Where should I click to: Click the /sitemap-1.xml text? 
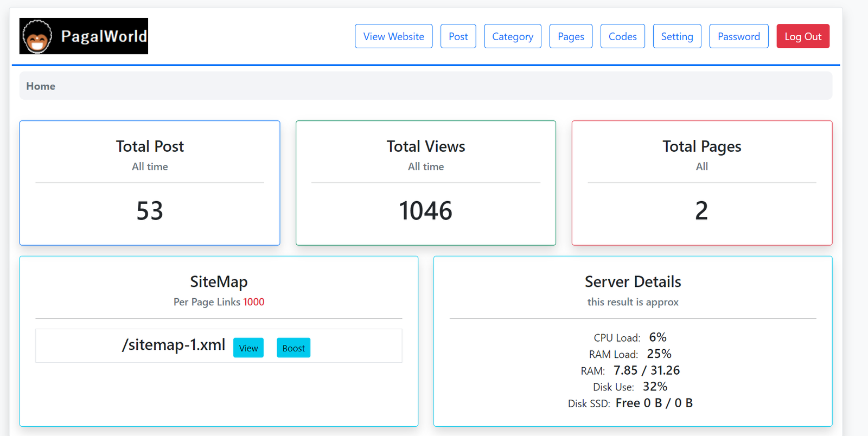(x=174, y=345)
